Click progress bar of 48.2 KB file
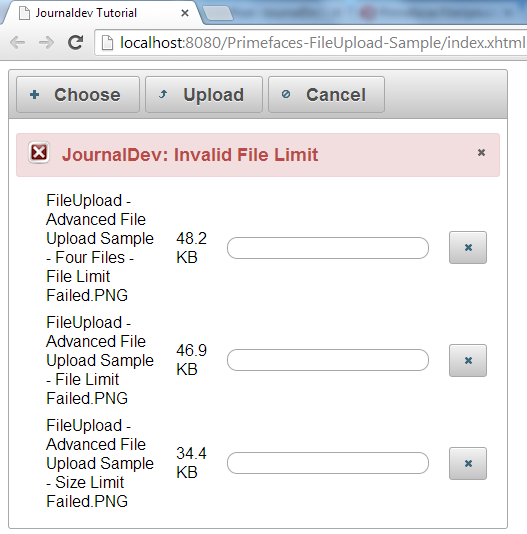 [328, 248]
